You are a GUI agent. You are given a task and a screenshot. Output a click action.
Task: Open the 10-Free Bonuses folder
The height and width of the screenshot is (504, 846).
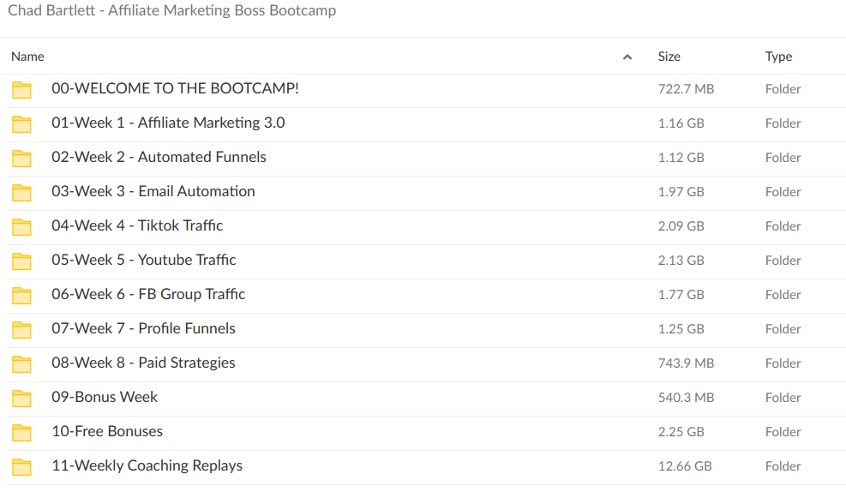click(x=107, y=431)
